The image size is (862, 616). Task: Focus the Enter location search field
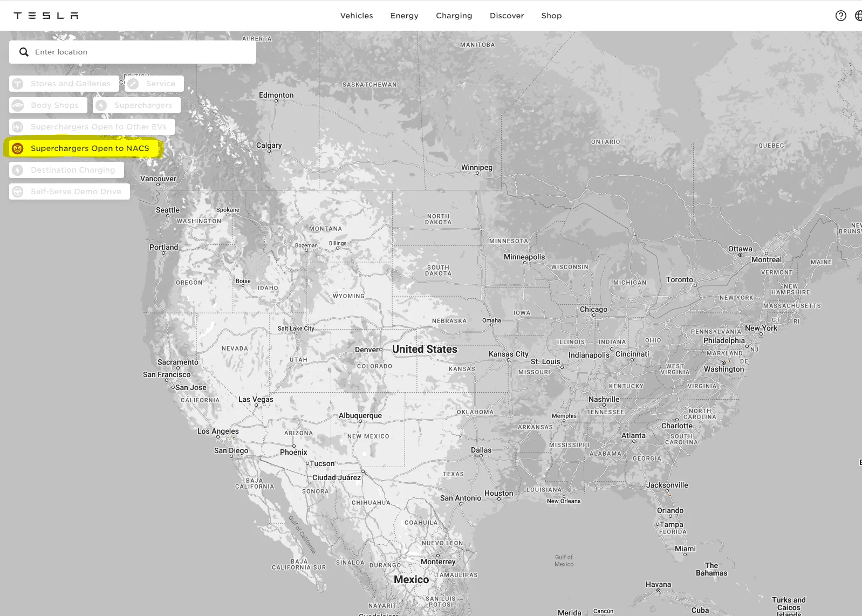click(140, 52)
